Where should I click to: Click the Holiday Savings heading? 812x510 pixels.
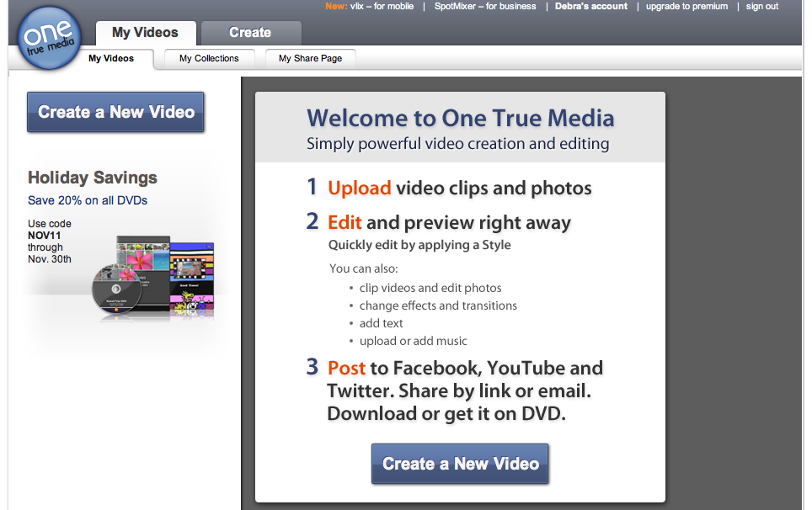(92, 178)
